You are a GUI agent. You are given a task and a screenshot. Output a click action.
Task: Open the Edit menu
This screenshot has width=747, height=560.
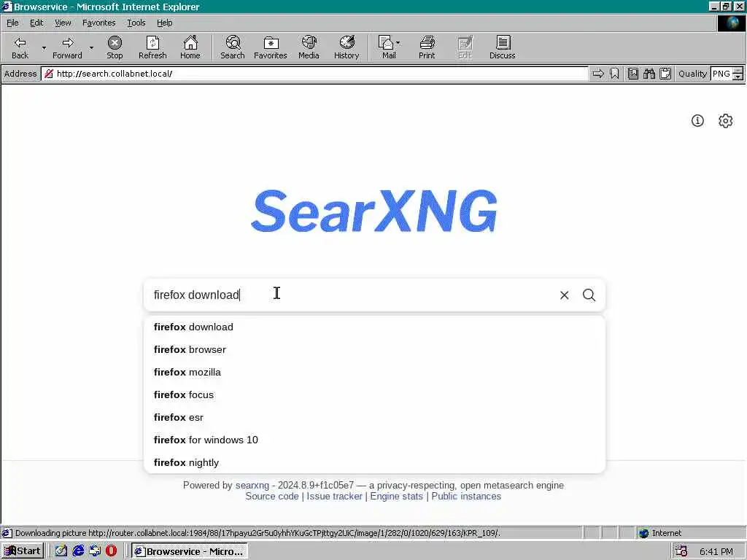36,23
